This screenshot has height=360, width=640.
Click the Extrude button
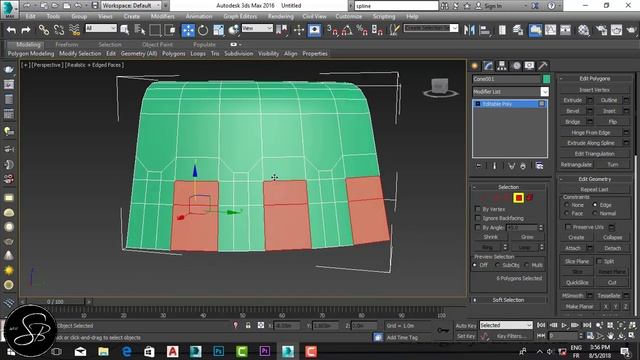573,100
